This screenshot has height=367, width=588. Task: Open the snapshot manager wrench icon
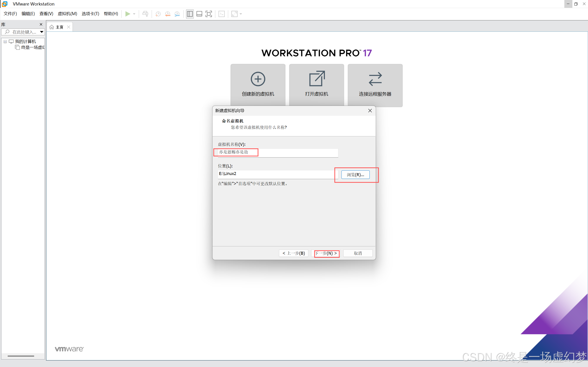(177, 14)
